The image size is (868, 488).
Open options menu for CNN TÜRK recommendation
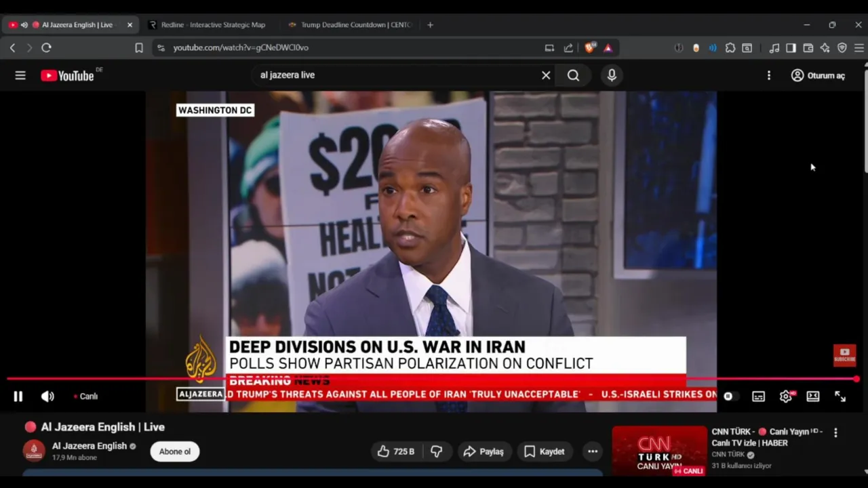(835, 432)
